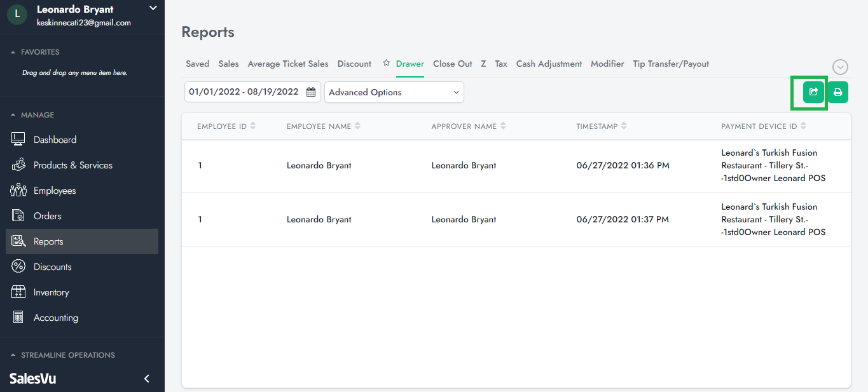Go to Products & Services page

[x=72, y=165]
